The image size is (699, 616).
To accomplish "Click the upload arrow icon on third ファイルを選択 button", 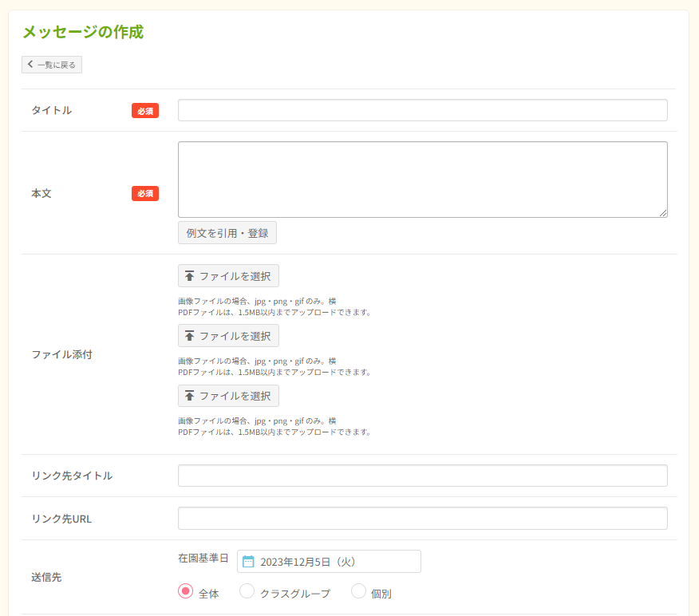I will (x=189, y=395).
